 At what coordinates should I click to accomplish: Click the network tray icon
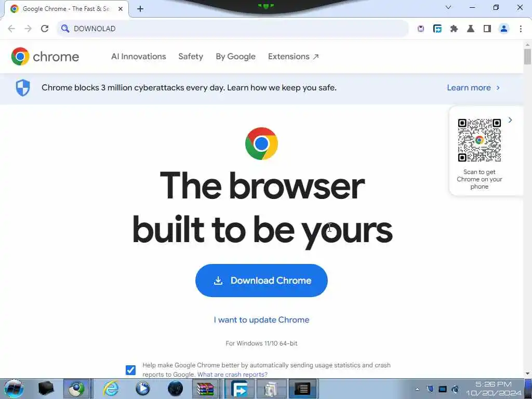[443, 389]
